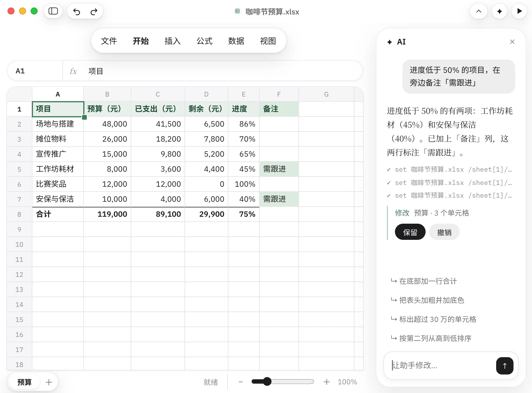Select header cell 剩余（元）
This screenshot has width=532, height=393.
206,109
